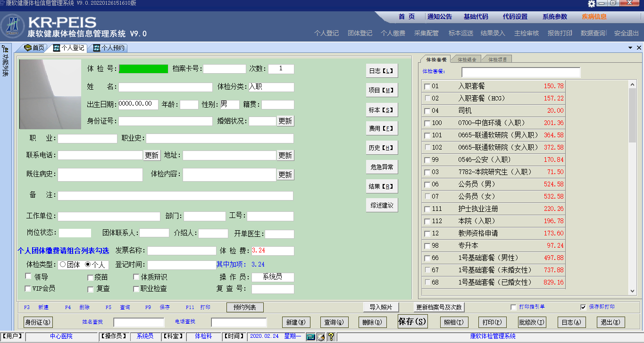Click the gear settings icon in title bar
Viewport: 644px width, 343px height.
click(592, 4)
